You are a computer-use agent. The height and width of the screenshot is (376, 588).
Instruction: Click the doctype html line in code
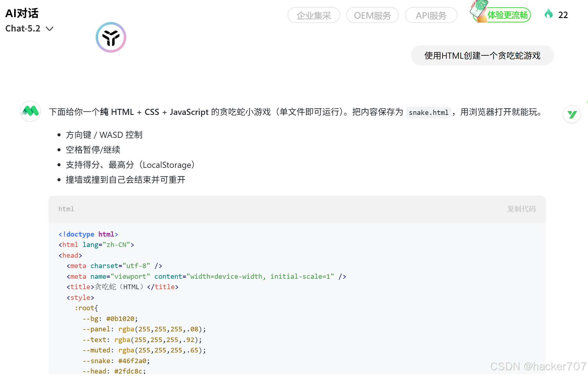pyautogui.click(x=88, y=234)
